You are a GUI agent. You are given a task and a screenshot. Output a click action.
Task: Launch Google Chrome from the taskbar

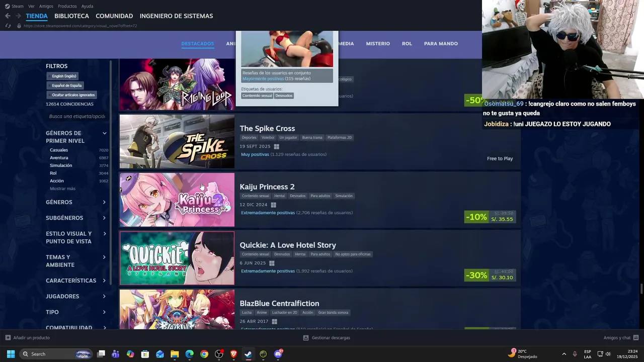click(x=204, y=354)
